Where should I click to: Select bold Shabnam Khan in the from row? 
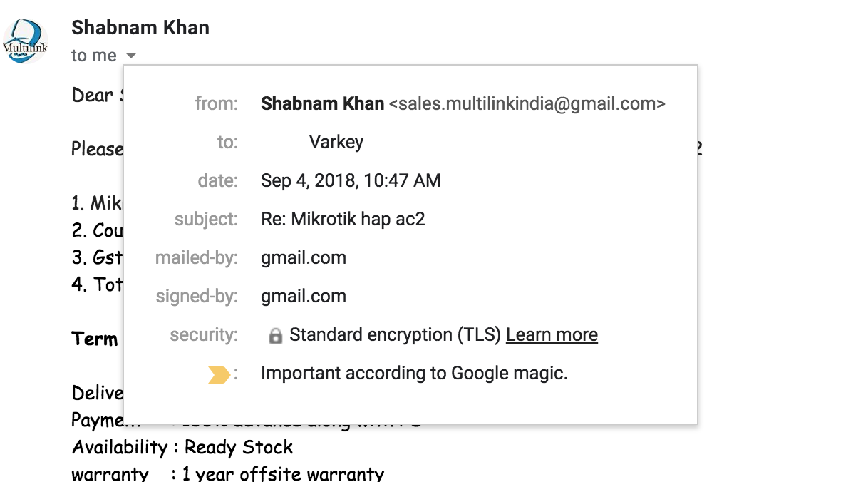[x=322, y=103]
